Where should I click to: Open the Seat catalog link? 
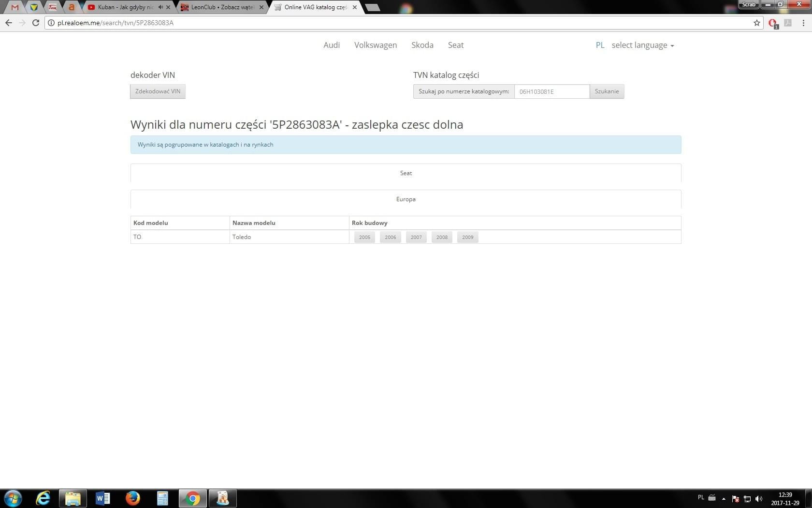456,45
